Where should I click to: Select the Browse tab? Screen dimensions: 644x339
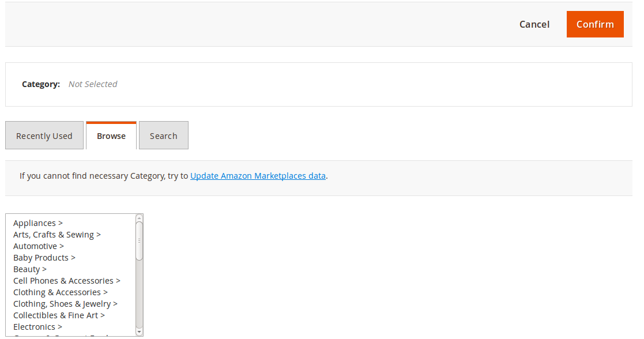tap(111, 136)
